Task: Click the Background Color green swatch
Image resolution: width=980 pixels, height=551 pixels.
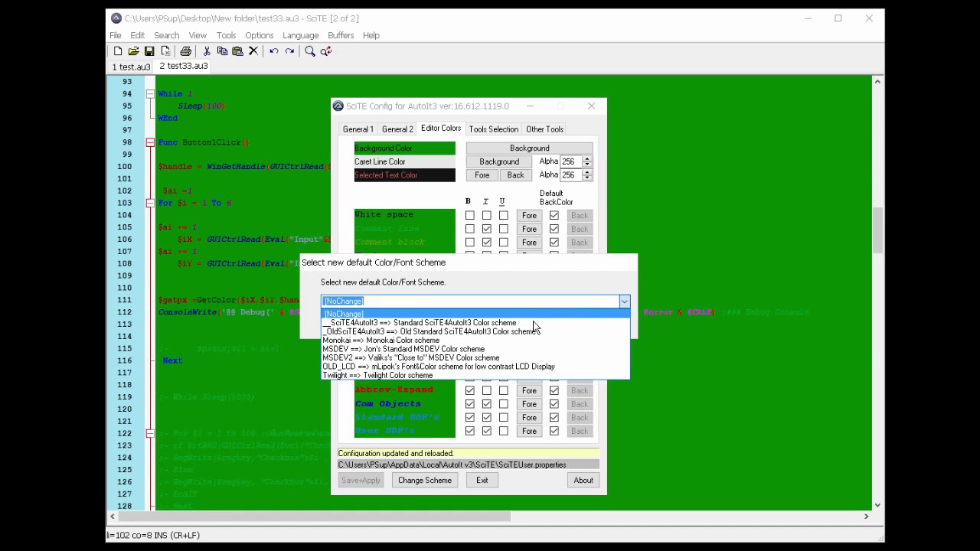Action: (x=404, y=148)
